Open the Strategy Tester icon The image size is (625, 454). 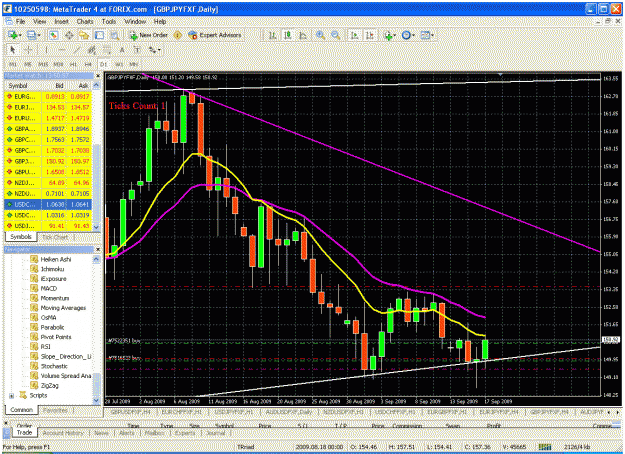click(114, 35)
